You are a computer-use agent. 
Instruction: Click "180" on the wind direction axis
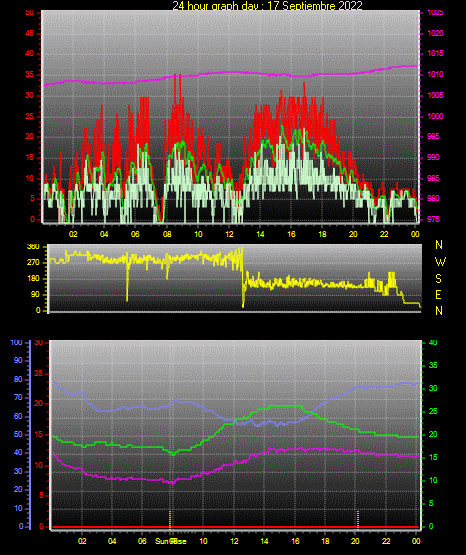[33, 279]
